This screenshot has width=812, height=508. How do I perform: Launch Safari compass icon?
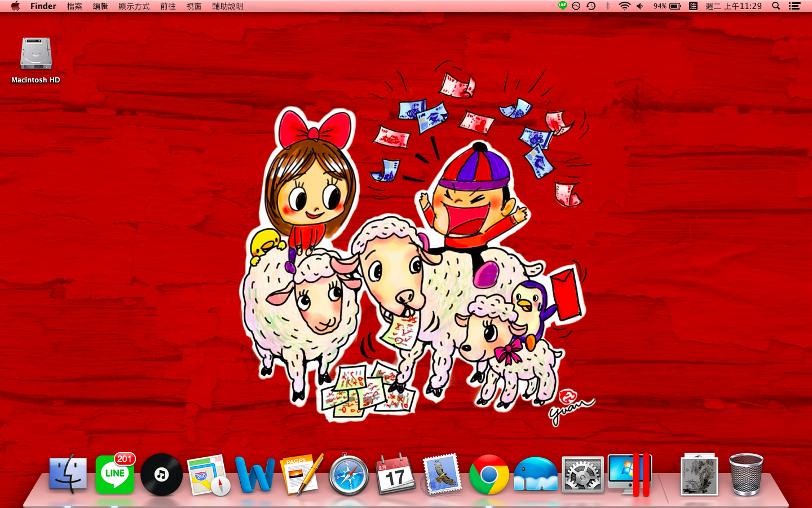tap(348, 475)
